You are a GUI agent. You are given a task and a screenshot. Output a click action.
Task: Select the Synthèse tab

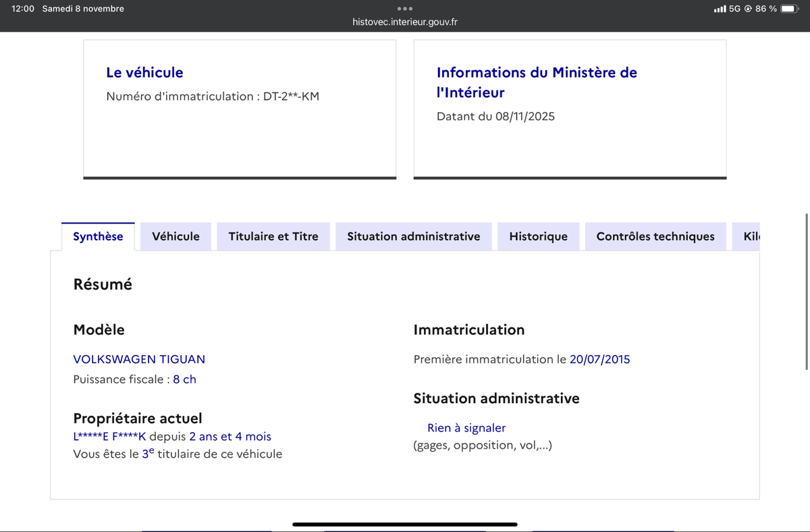pos(98,236)
